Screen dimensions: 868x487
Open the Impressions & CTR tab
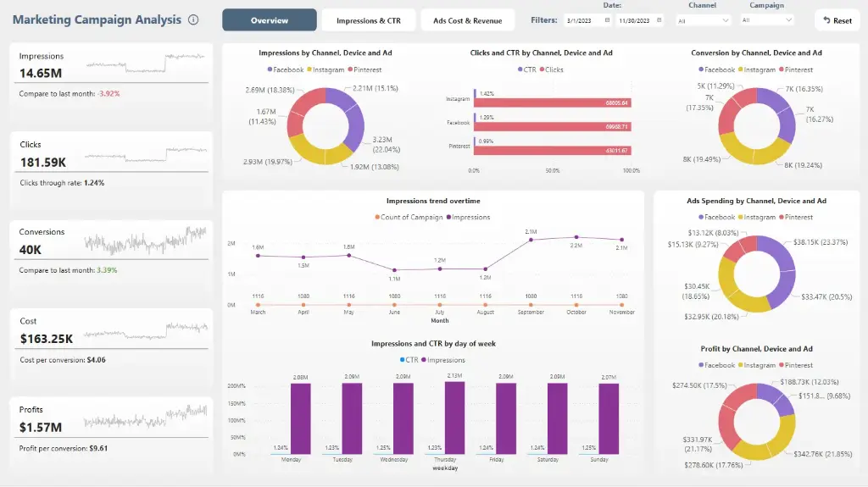pos(369,20)
